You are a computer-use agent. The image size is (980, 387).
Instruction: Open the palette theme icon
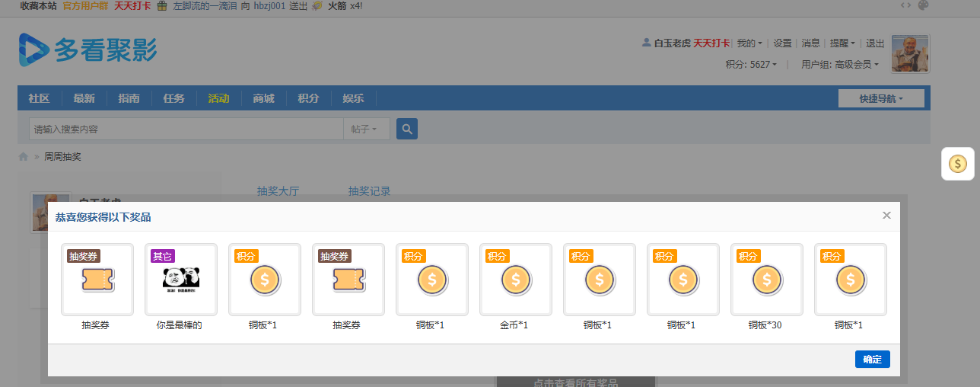[x=924, y=5]
